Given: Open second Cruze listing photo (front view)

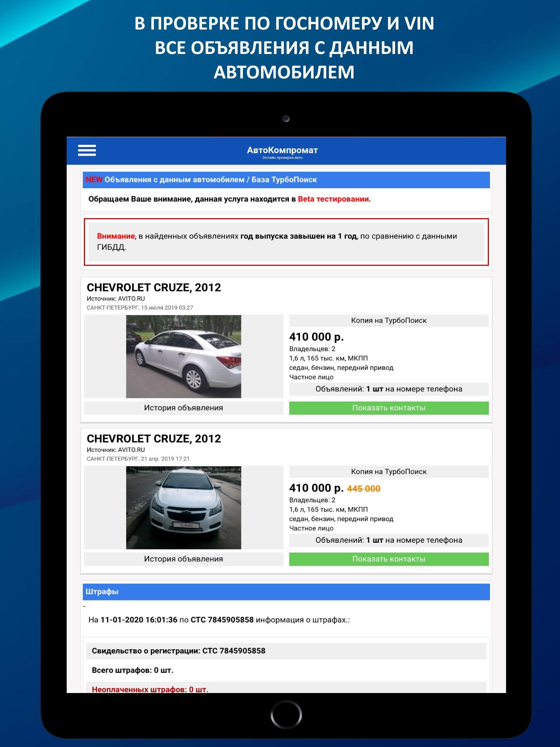Looking at the screenshot, I should [183, 507].
